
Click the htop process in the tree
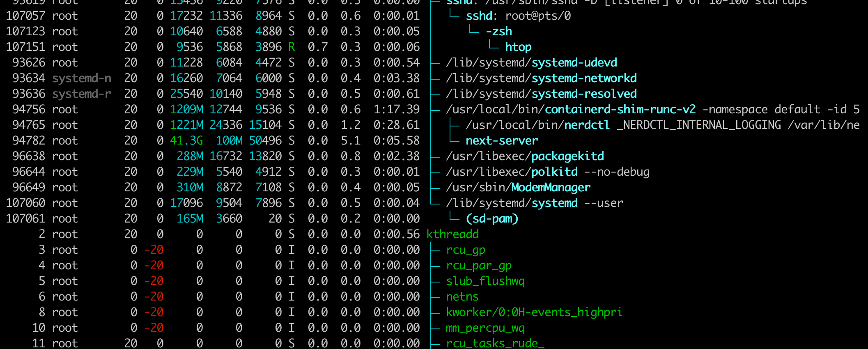coord(518,47)
